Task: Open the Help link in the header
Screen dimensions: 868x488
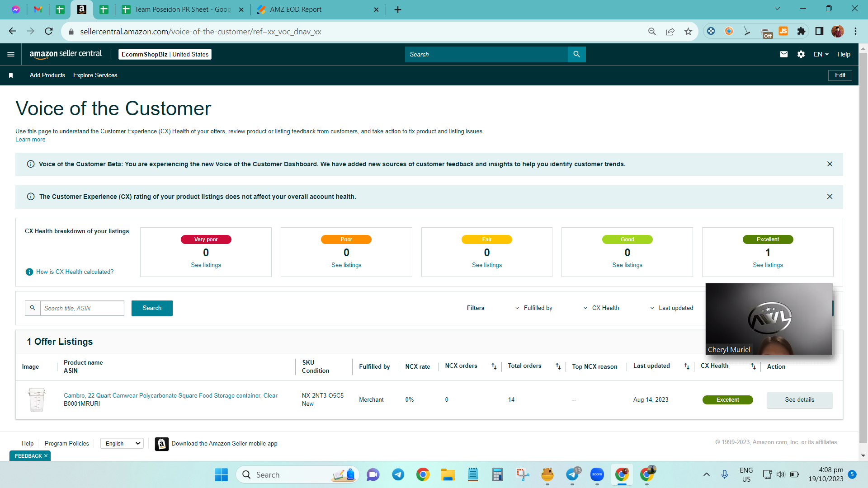Action: 844,54
